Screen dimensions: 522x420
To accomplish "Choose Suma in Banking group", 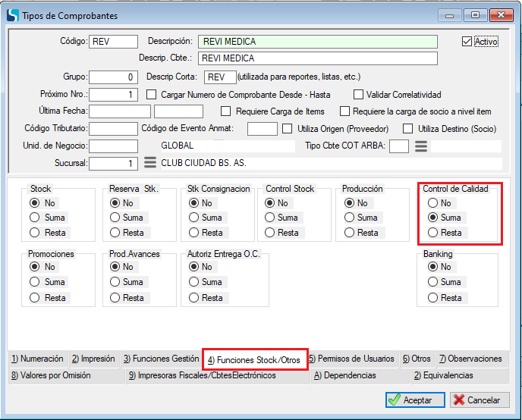I will coord(432,282).
